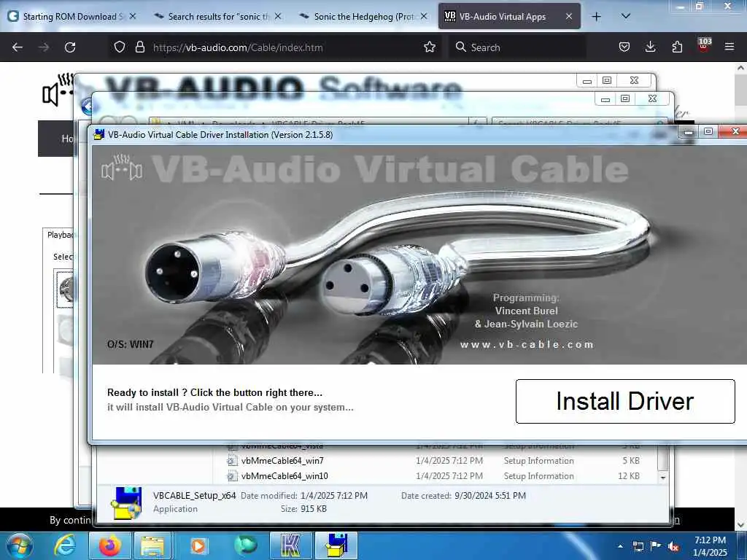The image size is (747, 560).
Task: Click the Install Driver button
Action: point(625,401)
